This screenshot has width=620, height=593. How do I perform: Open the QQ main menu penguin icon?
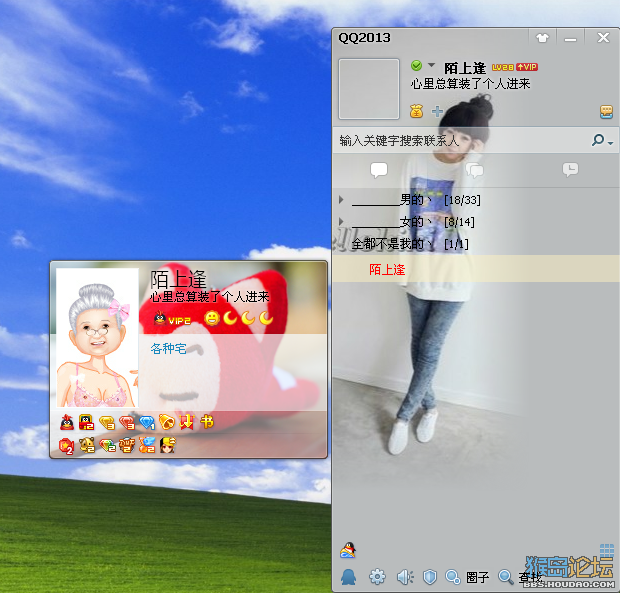pos(348,577)
